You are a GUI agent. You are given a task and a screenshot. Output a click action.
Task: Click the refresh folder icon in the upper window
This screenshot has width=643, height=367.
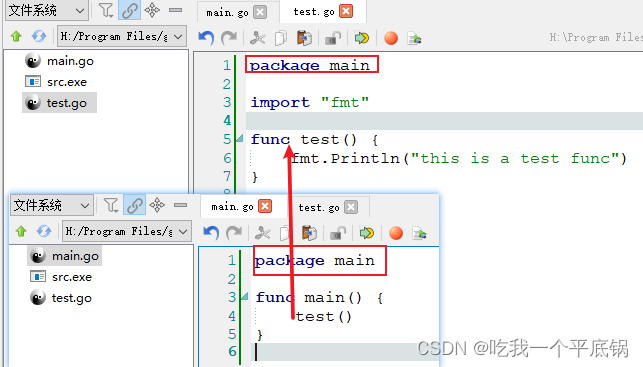pyautogui.click(x=39, y=36)
